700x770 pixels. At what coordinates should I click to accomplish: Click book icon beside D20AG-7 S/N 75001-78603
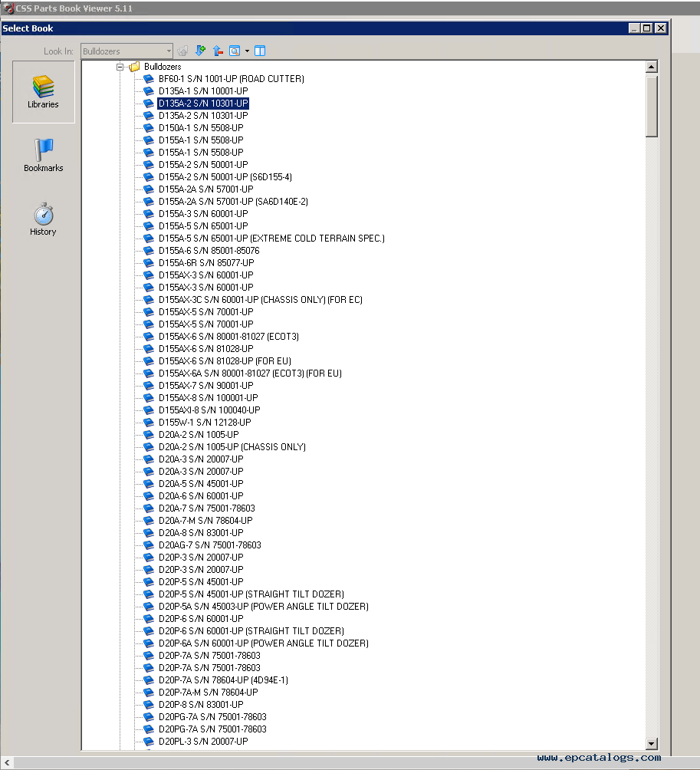pyautogui.click(x=148, y=545)
